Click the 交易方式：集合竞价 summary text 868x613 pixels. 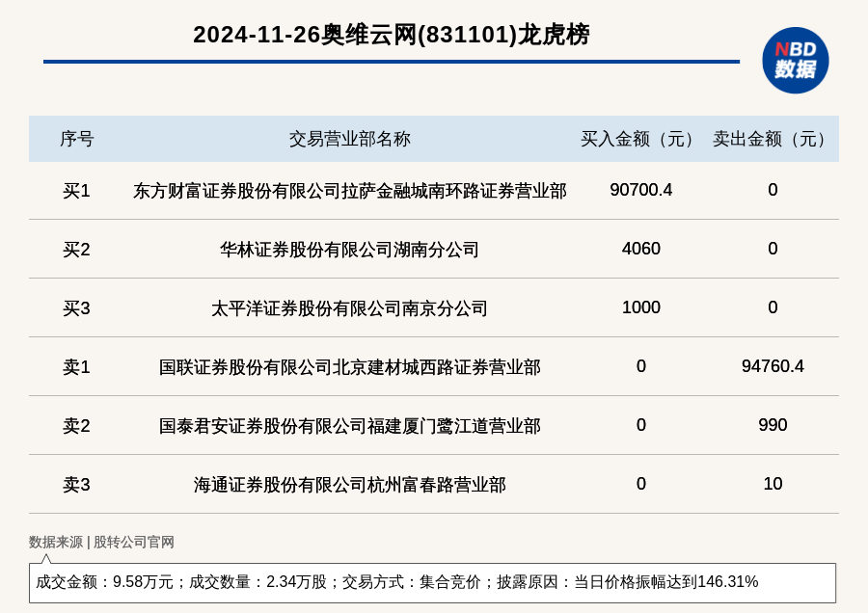click(x=411, y=581)
